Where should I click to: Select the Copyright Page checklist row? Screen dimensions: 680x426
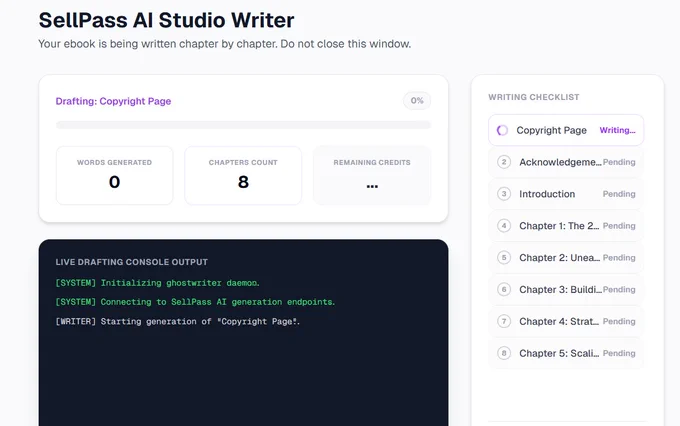[x=566, y=130]
